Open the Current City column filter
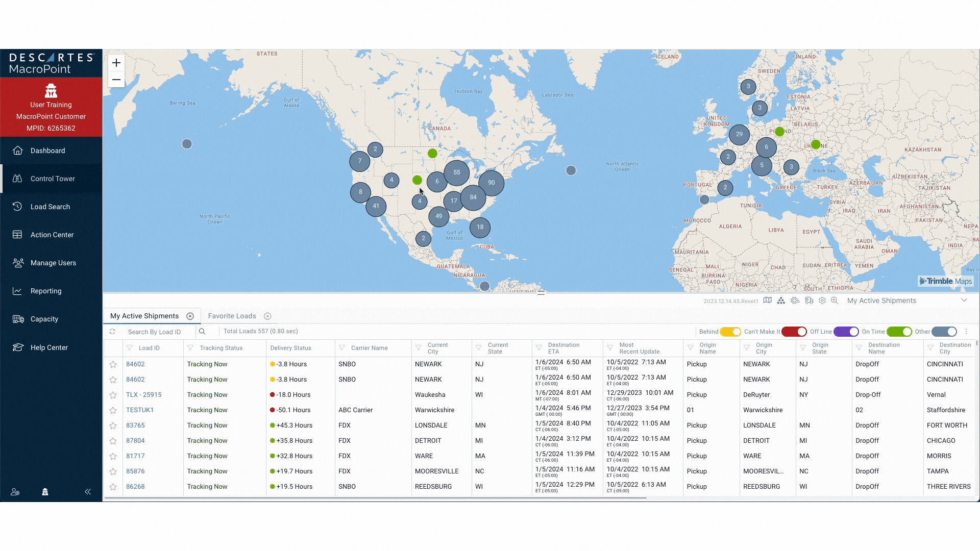This screenshot has height=551, width=980. click(418, 348)
